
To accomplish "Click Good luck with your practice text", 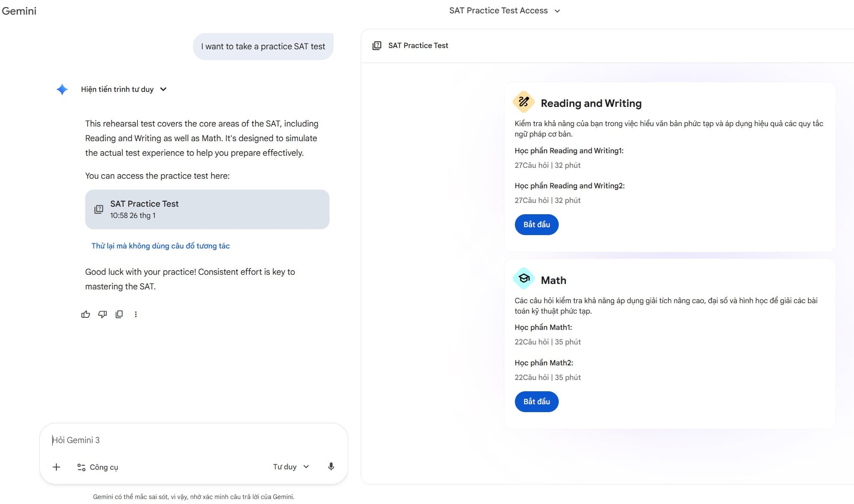I will [190, 279].
